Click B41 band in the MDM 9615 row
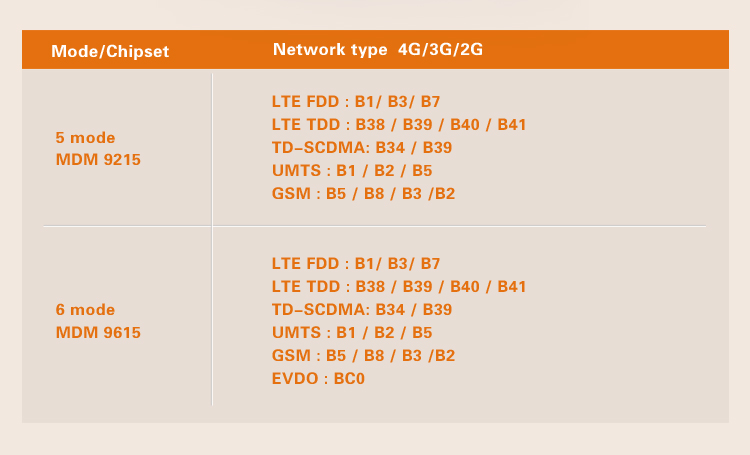The height and width of the screenshot is (455, 750). tap(512, 286)
